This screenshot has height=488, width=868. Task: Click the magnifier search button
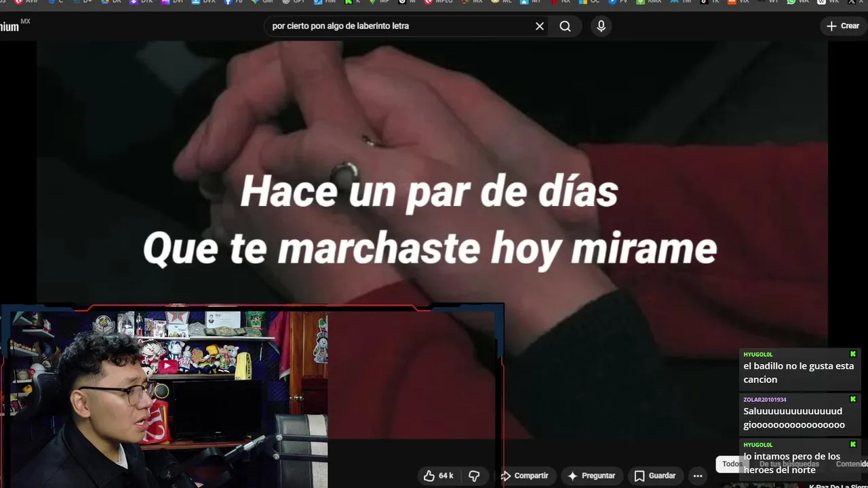[565, 26]
